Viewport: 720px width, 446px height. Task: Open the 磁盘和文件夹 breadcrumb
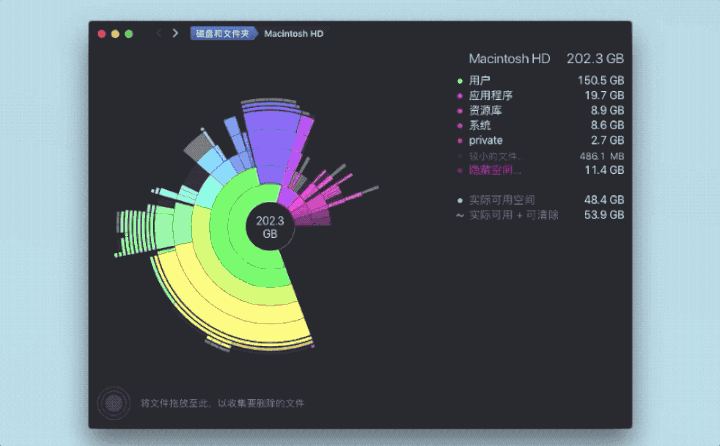point(221,33)
